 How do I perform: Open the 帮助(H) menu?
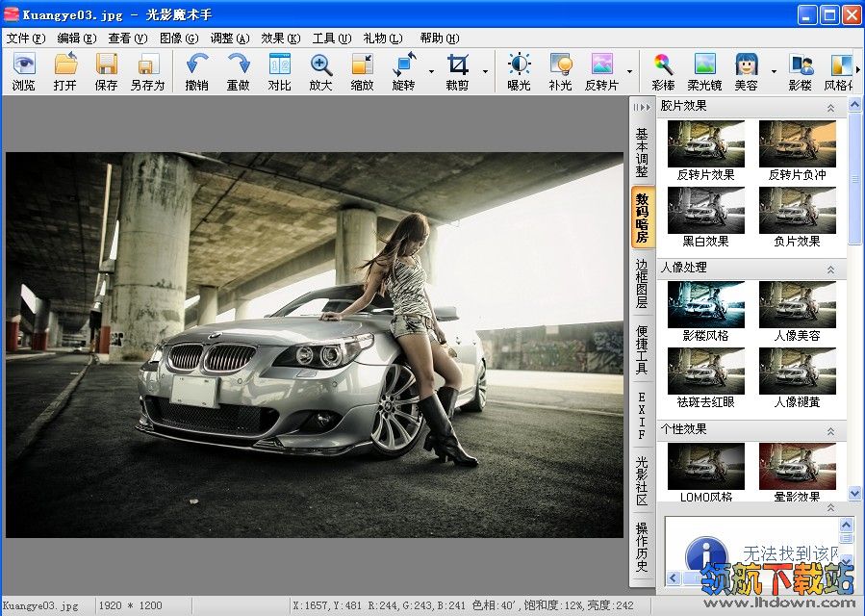[x=440, y=38]
